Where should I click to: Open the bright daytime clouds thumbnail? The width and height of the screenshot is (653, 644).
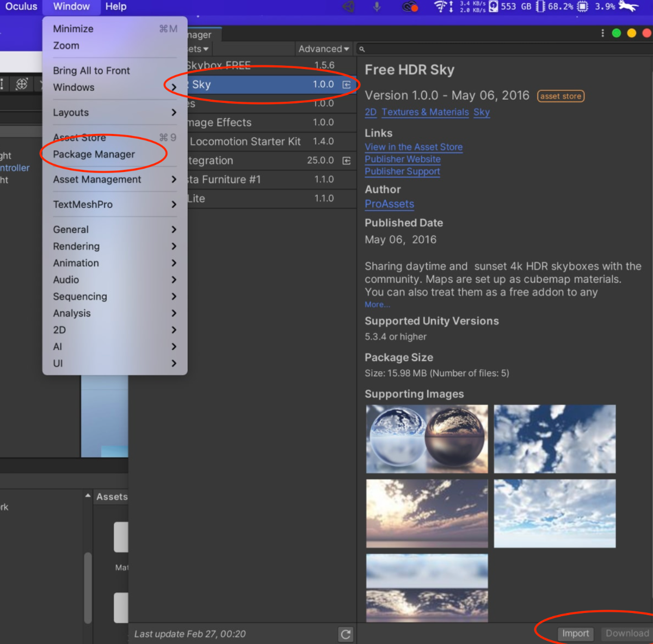click(555, 513)
